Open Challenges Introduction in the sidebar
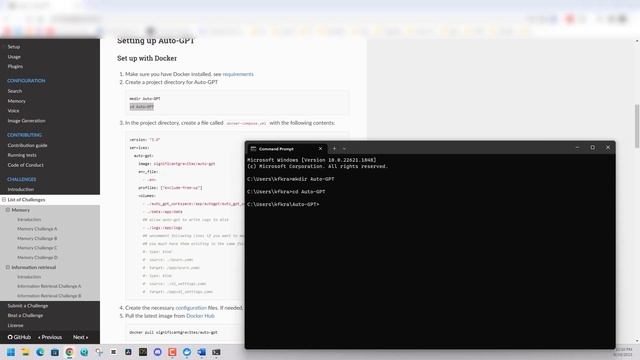640x360 pixels. (x=21, y=189)
